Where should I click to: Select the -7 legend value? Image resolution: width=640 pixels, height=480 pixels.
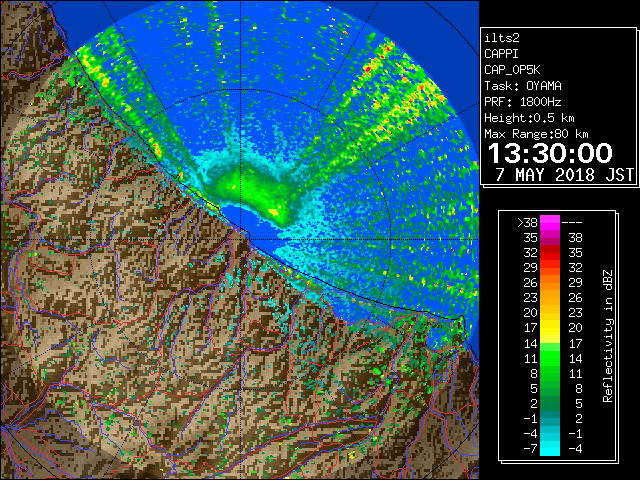[x=530, y=449]
